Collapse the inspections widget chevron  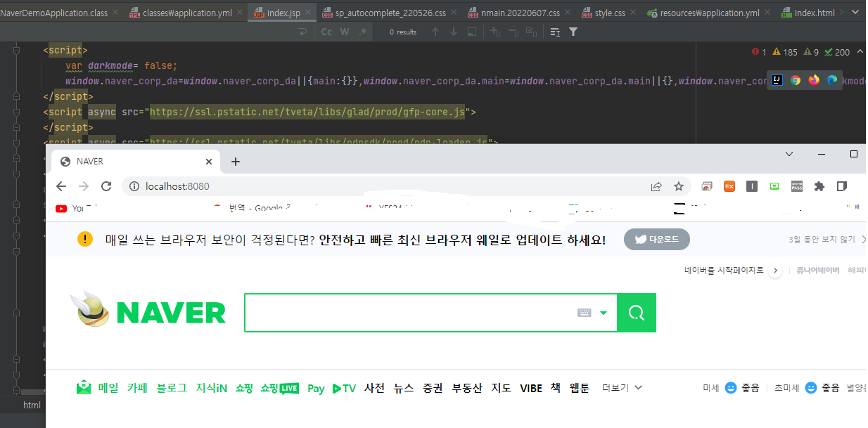860,52
